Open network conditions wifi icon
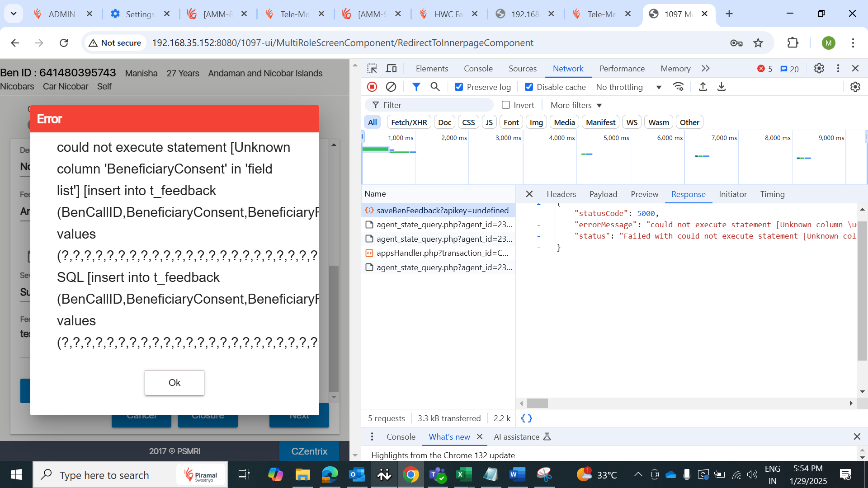The image size is (868, 488). 678,87
